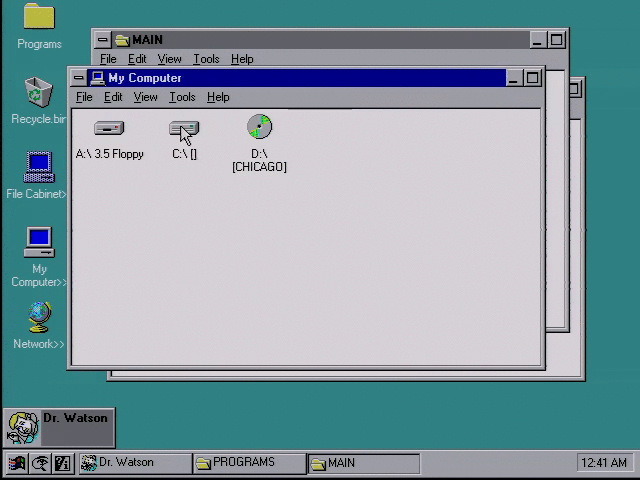Screen dimensions: 640x480
Task: Switch to Dr. Watson taskbar button
Action: coord(135,463)
